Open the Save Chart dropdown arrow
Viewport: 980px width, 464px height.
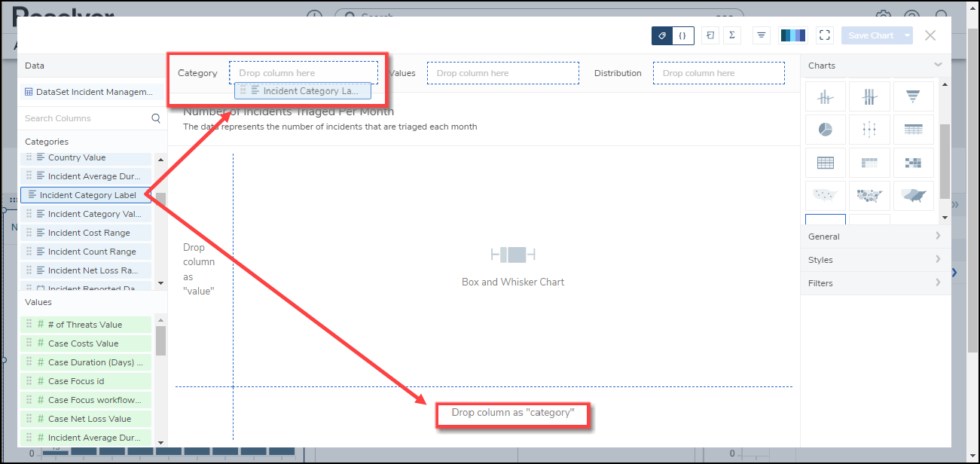[907, 35]
